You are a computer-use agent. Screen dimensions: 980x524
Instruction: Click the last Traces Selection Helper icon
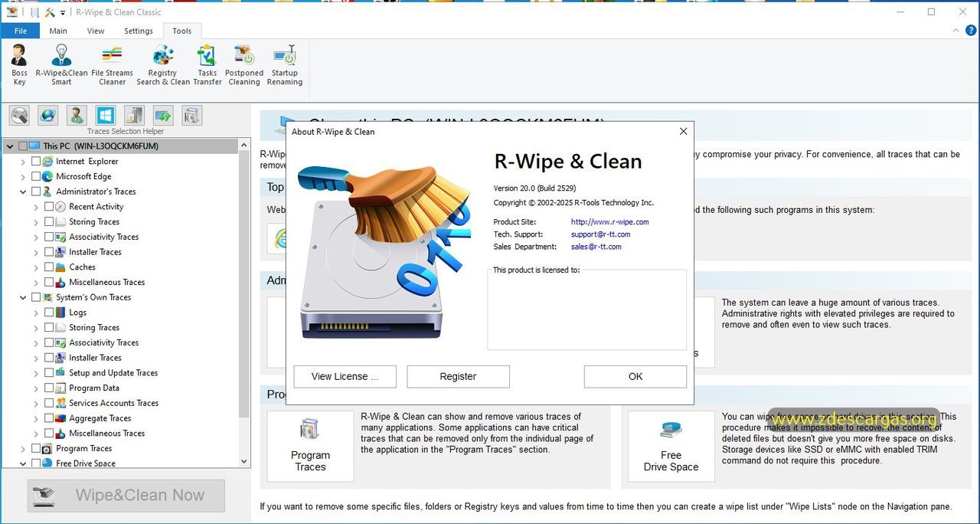click(191, 116)
